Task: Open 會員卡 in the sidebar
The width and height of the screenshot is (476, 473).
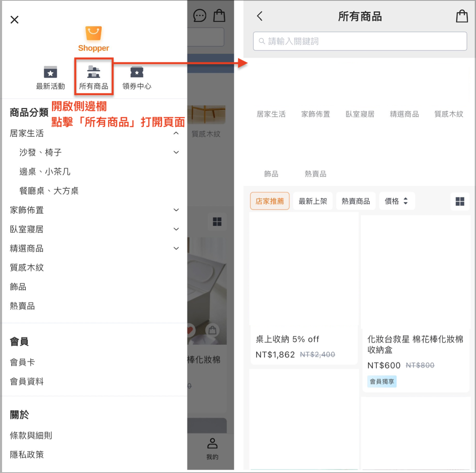Action: [22, 362]
